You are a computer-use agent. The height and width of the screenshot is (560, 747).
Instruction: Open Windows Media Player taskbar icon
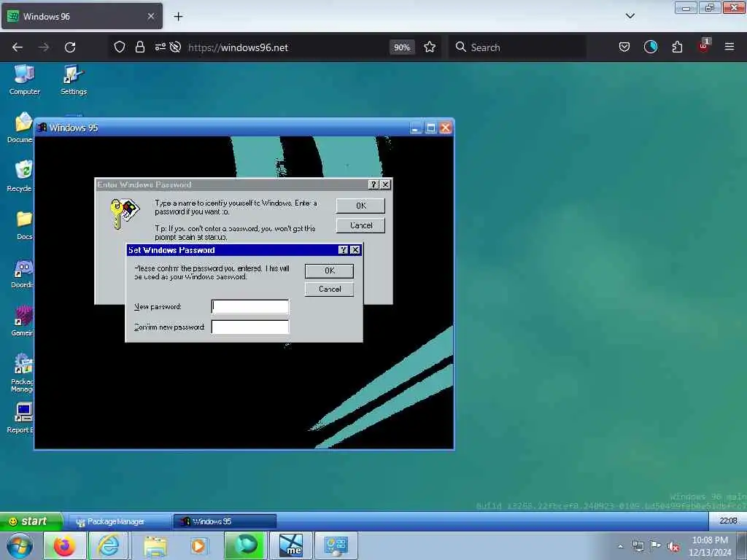coord(198,545)
